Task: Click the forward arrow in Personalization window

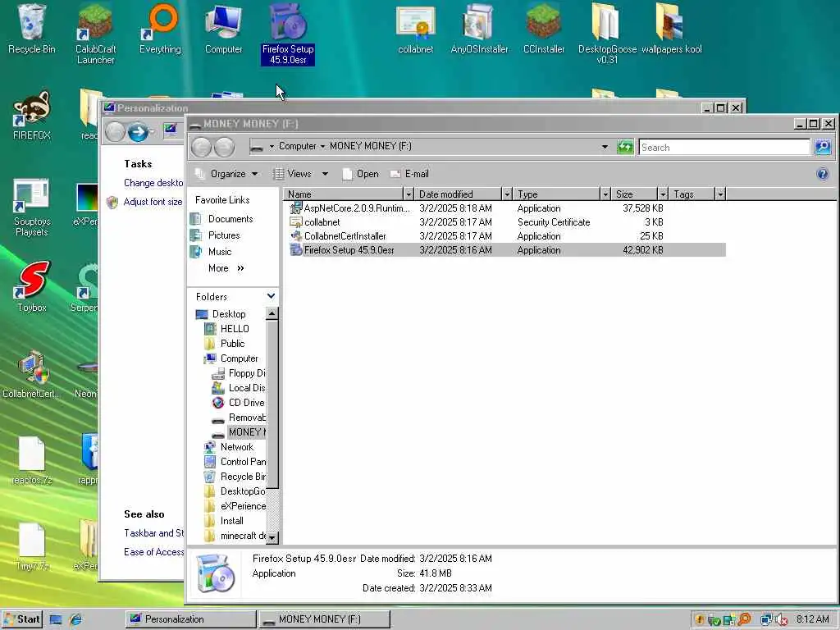Action: coord(138,132)
